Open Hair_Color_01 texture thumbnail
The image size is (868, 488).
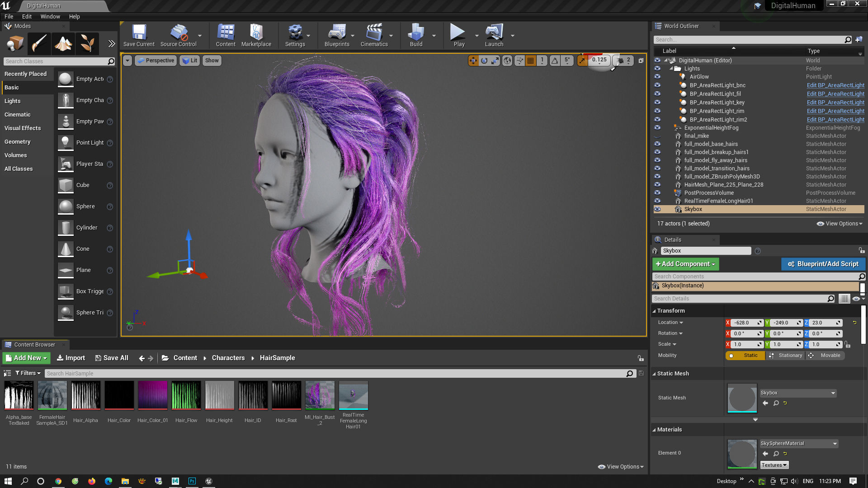tap(153, 395)
